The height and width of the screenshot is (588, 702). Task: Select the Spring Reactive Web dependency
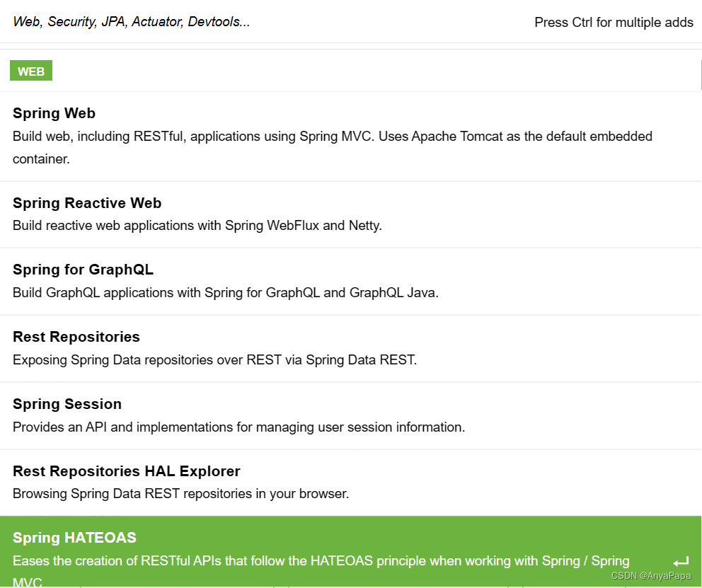click(x=350, y=215)
